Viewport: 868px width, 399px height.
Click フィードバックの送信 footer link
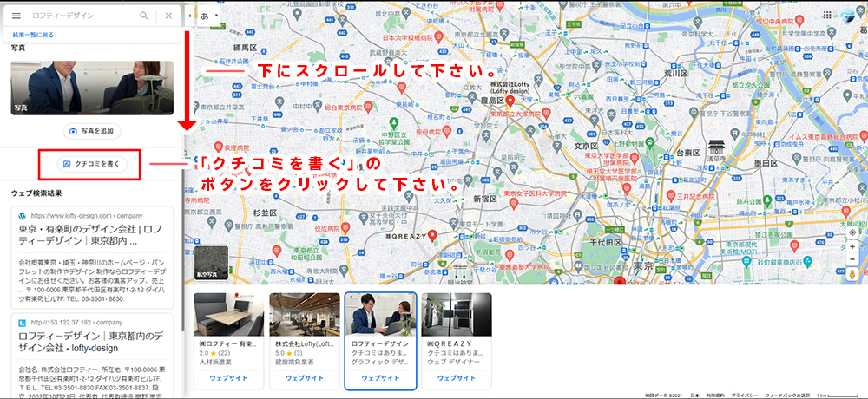pyautogui.click(x=787, y=396)
